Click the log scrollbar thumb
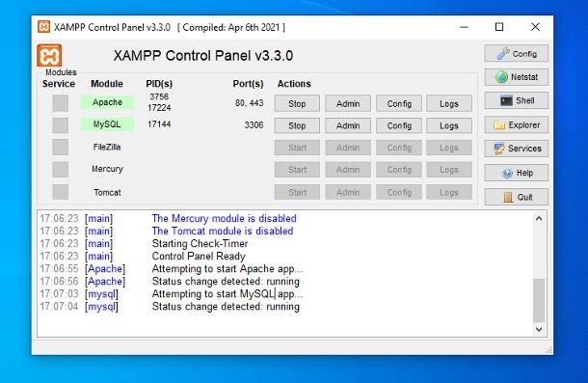Viewport: 588px width, 383px height. (539, 300)
